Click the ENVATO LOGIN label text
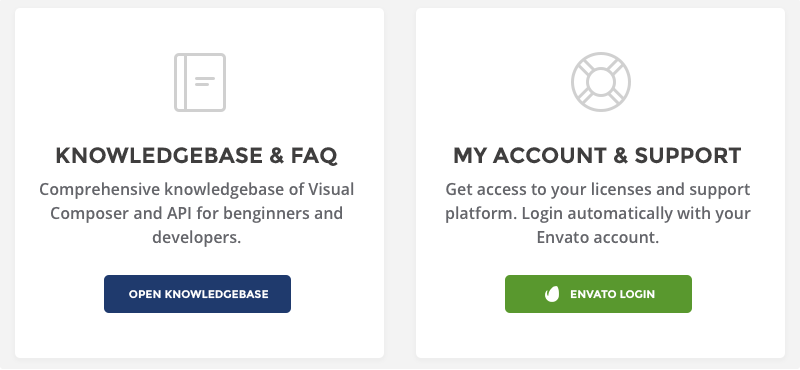This screenshot has width=800, height=370. coord(612,294)
